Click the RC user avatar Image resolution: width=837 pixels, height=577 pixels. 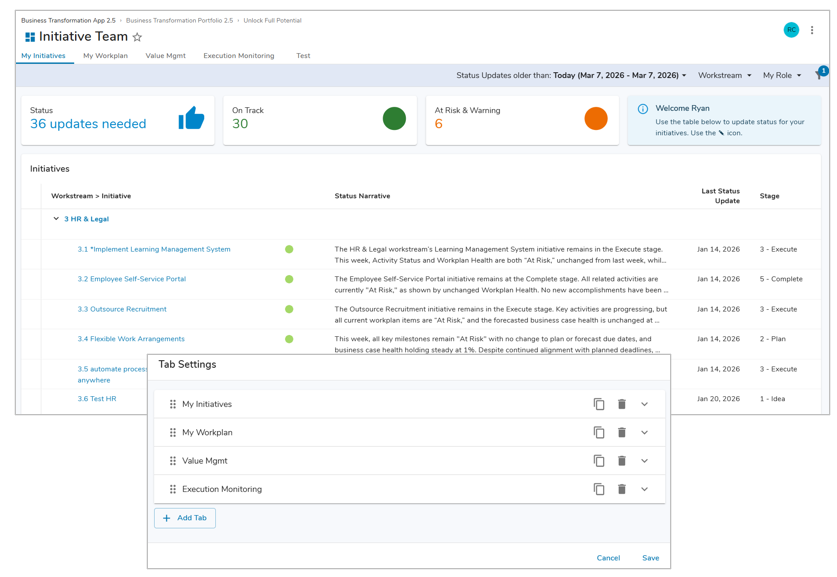pos(791,30)
